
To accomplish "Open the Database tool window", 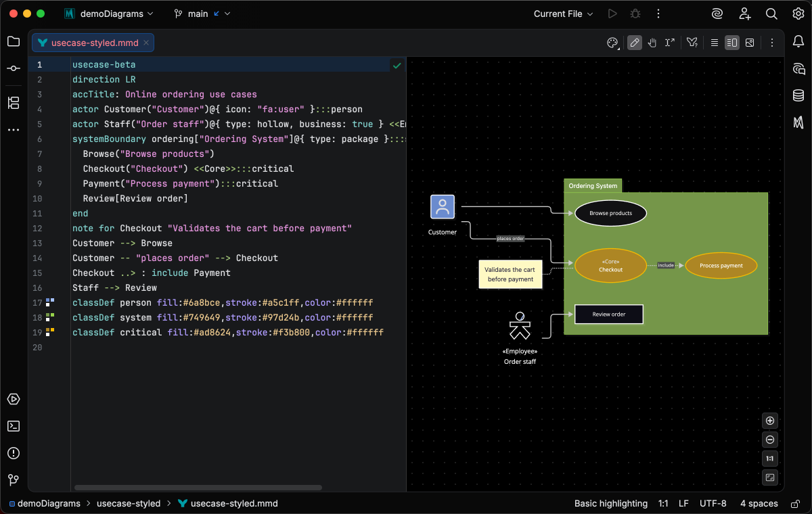I will (x=798, y=95).
